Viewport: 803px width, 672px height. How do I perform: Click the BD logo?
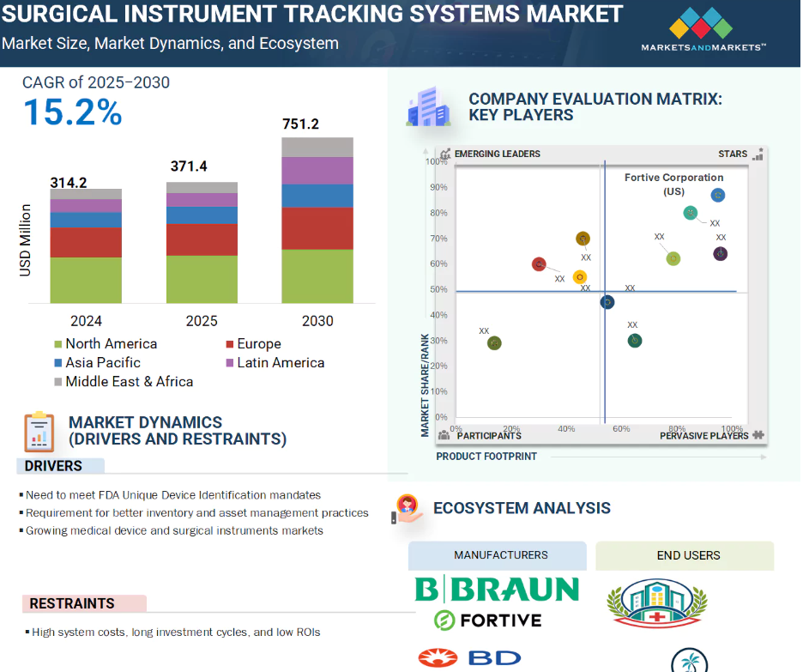469,657
